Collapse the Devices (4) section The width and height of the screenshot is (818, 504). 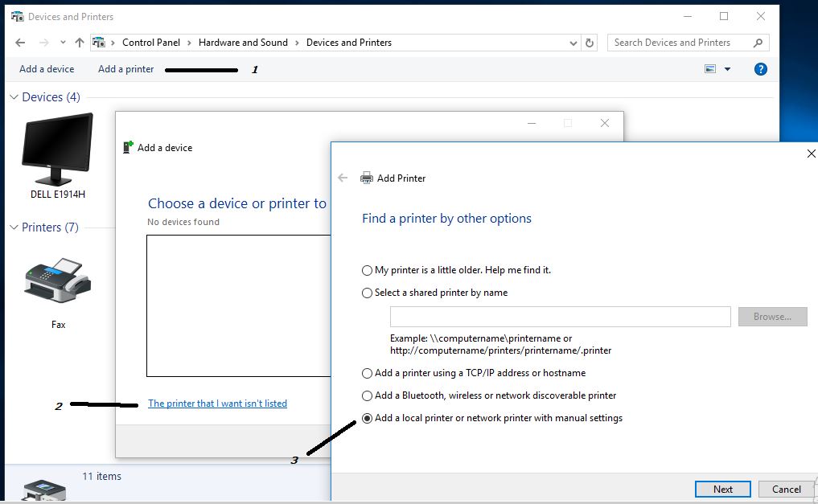13,96
